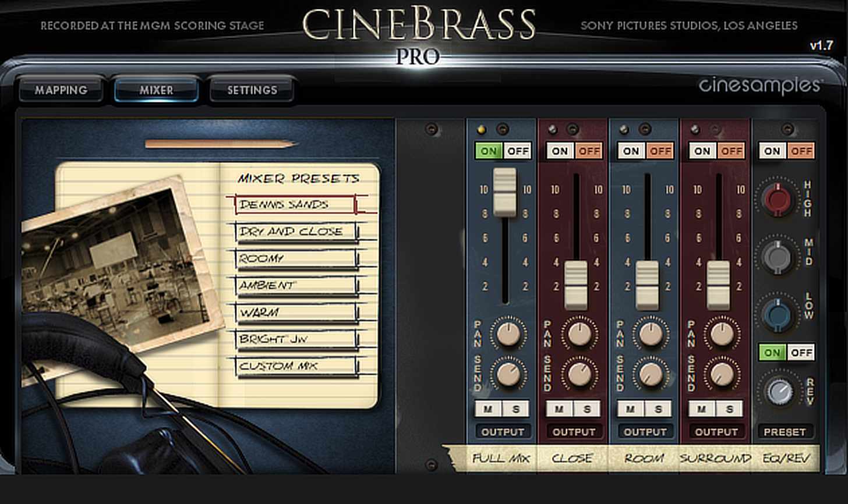Click the cinesamples logo
The height and width of the screenshot is (504, 848).
760,86
